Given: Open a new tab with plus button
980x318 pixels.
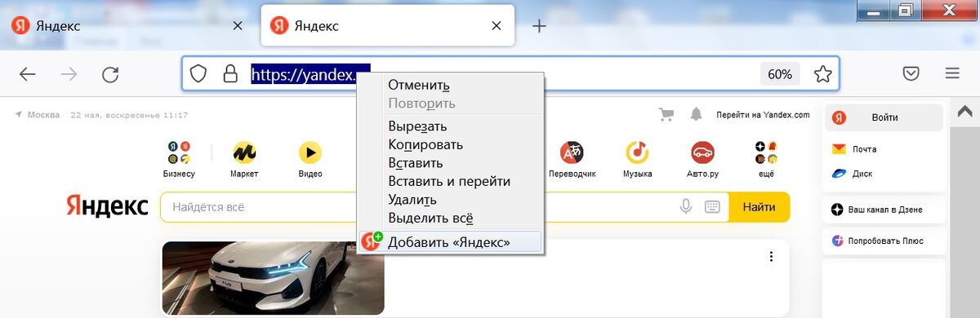Looking at the screenshot, I should tap(539, 25).
